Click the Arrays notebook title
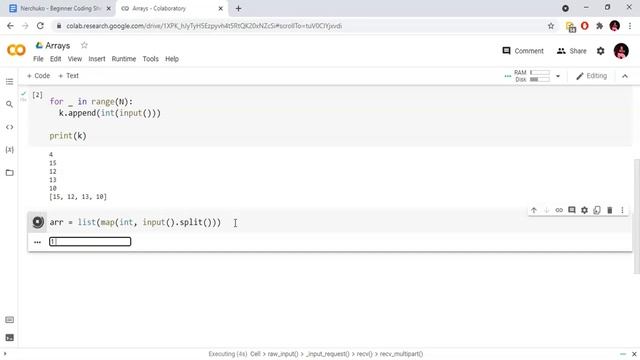 pos(58,45)
